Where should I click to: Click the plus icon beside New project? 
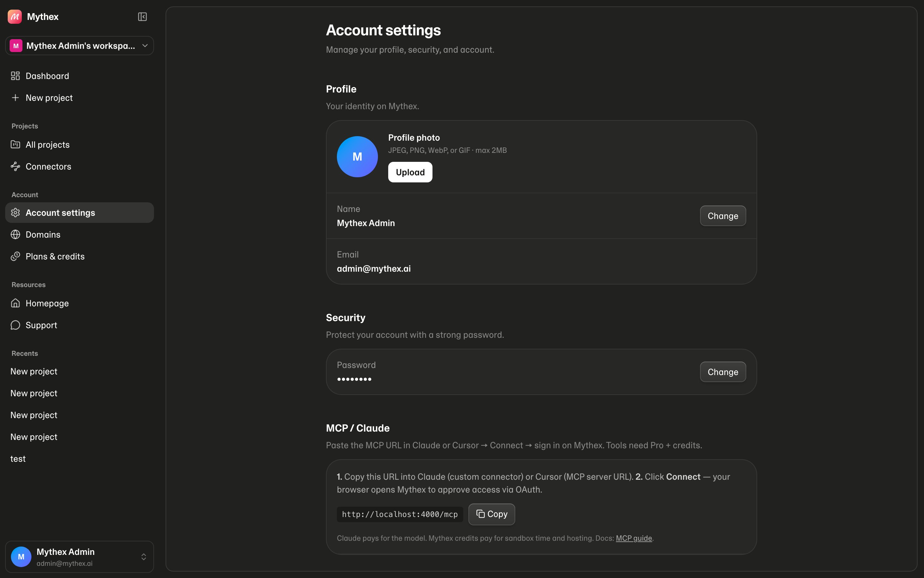coord(15,98)
